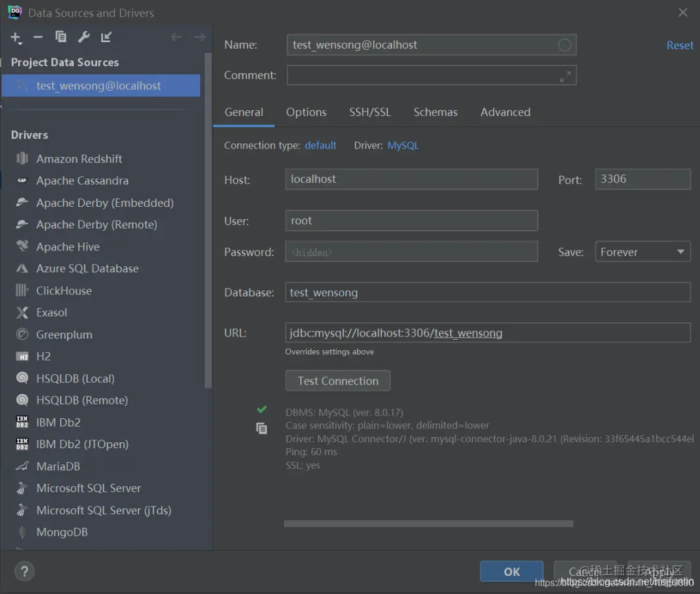Select Azure SQL Database driver
Viewport: 700px width, 594px height.
[x=87, y=268]
